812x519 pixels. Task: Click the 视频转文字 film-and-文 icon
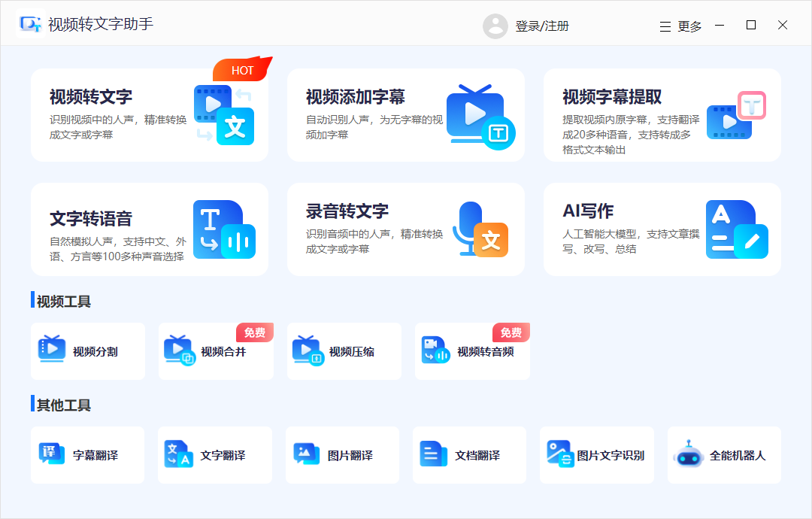pyautogui.click(x=224, y=114)
